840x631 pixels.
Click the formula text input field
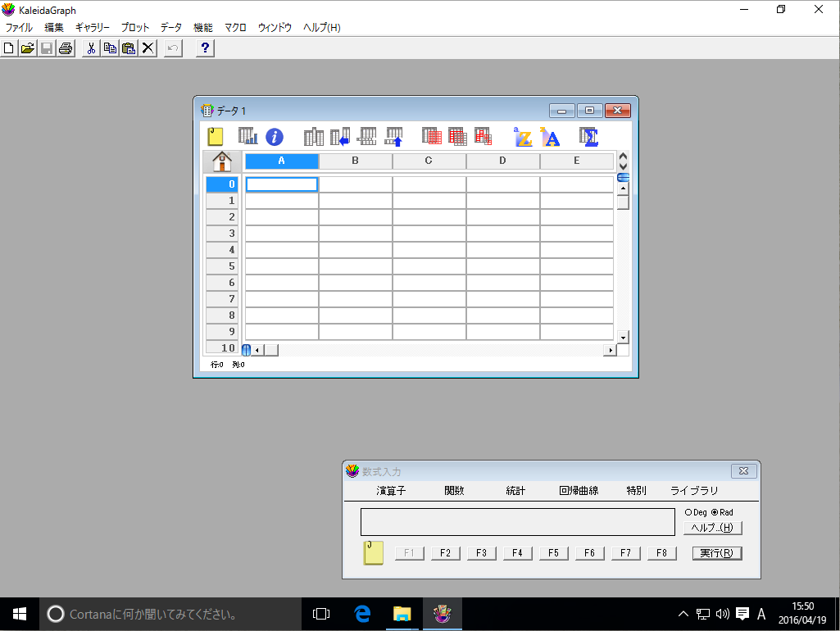click(x=517, y=522)
